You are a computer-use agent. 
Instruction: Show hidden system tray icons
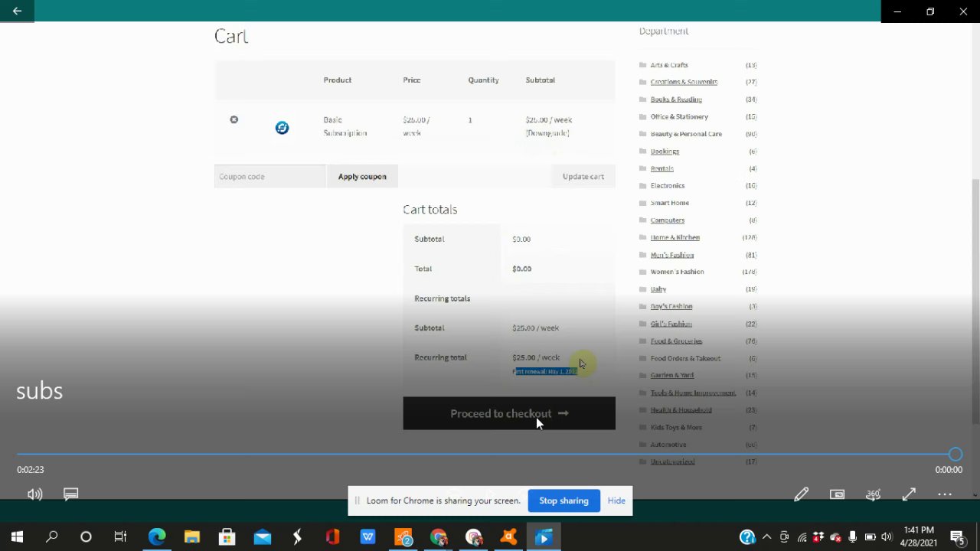pos(766,537)
